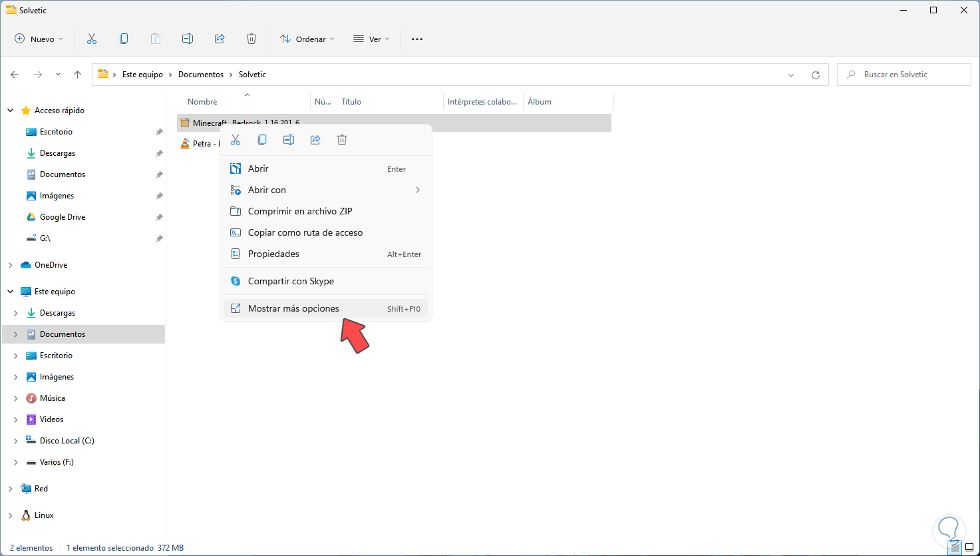Click the Share icon in the toolbar
The height and width of the screenshot is (556, 980).
tap(220, 39)
